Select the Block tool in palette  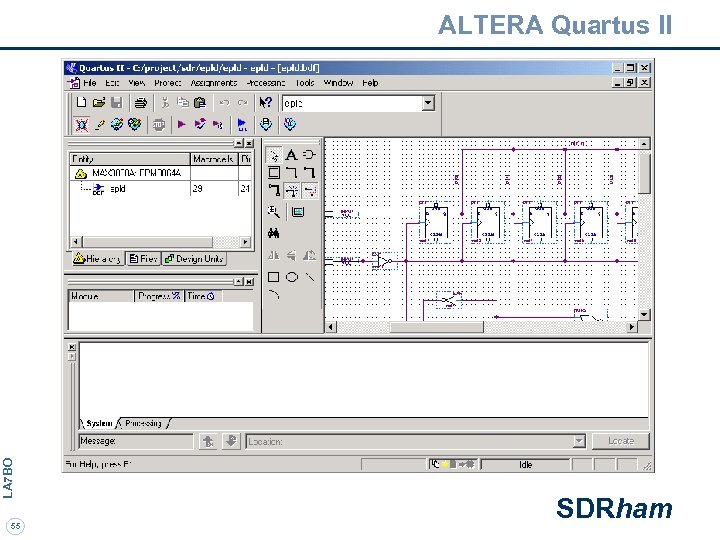(274, 173)
